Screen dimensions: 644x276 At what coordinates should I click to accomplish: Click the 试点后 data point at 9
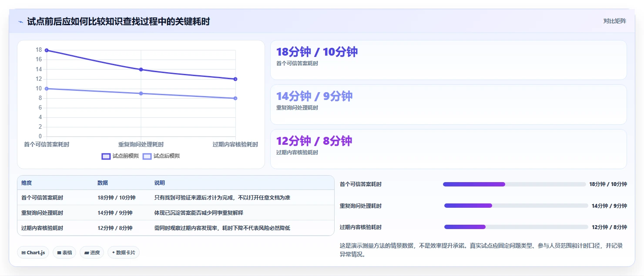pos(141,93)
